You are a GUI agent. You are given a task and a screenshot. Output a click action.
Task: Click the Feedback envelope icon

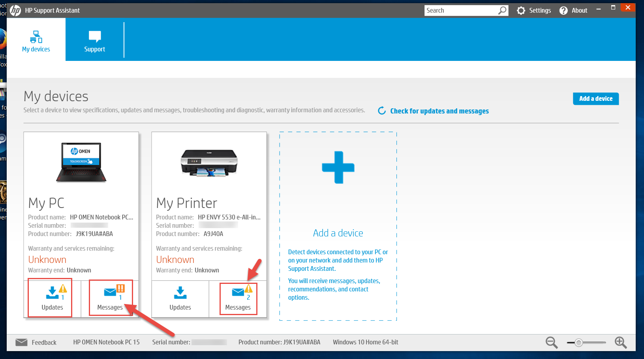(21, 342)
